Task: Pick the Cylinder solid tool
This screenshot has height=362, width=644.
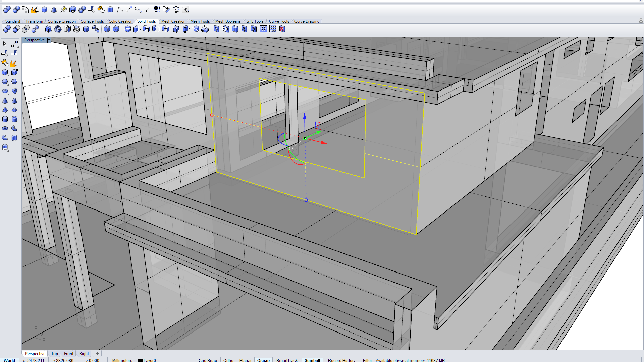Action: [5, 119]
